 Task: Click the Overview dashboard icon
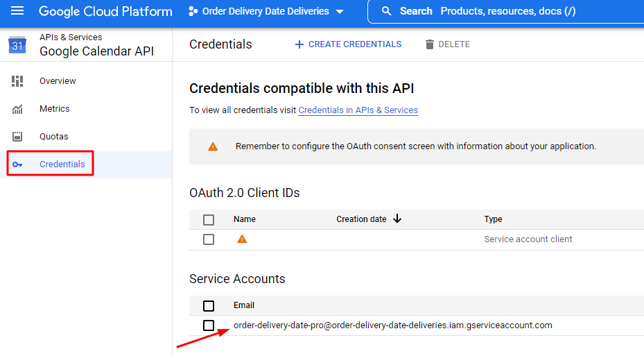click(x=17, y=81)
